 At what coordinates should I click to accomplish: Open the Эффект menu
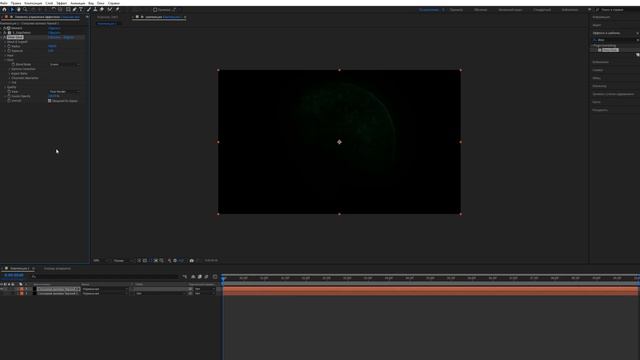pos(62,3)
